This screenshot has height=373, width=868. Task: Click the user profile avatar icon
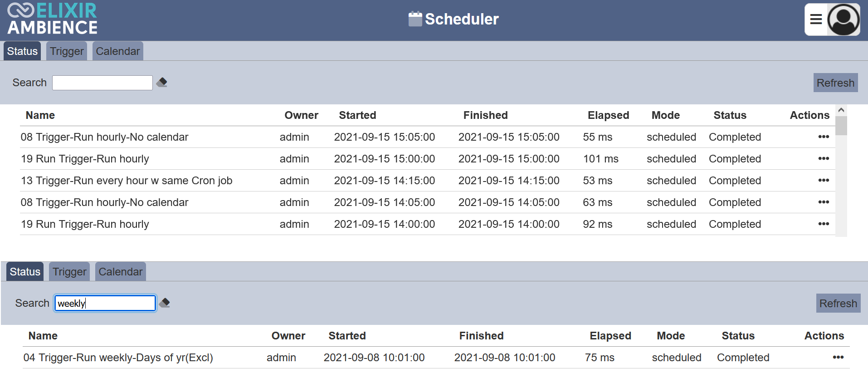(844, 19)
